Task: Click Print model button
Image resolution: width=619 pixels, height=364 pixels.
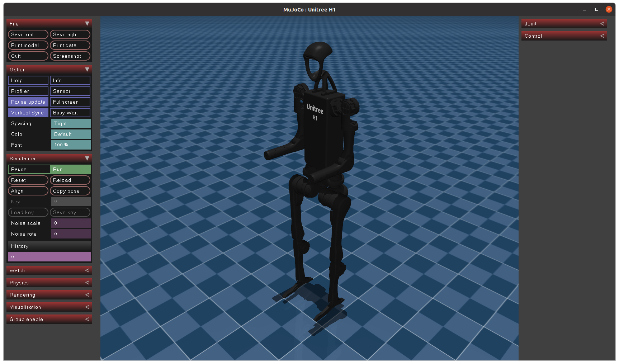Action: (28, 45)
